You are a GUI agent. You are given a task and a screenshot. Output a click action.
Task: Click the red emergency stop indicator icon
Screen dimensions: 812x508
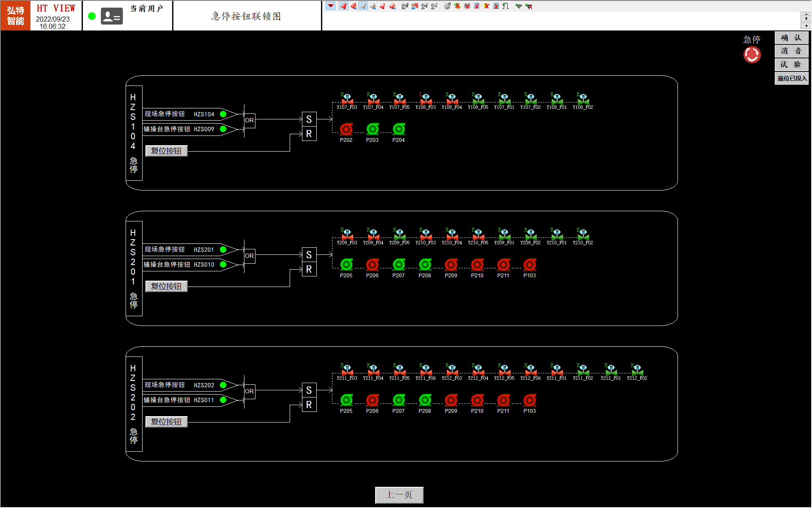point(752,55)
